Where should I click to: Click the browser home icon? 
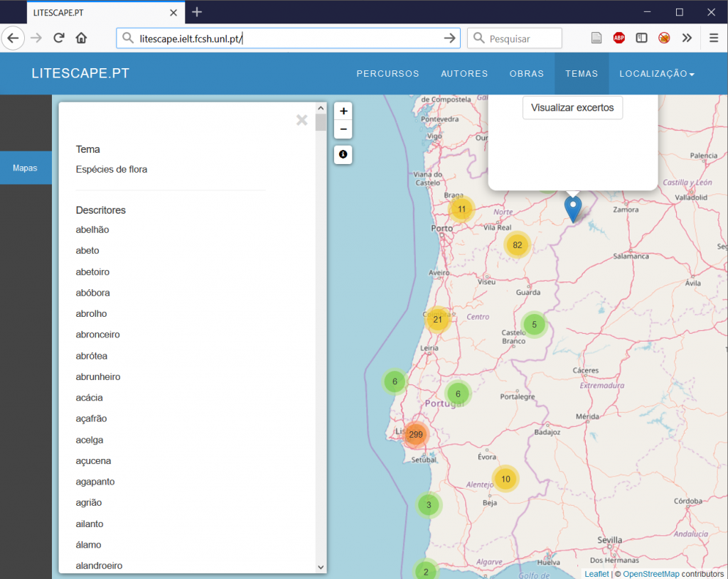point(82,38)
